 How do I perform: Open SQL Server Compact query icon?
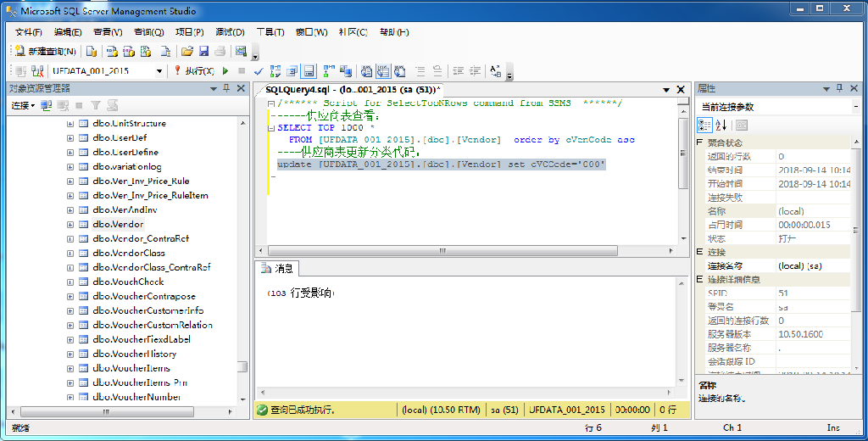[165, 52]
